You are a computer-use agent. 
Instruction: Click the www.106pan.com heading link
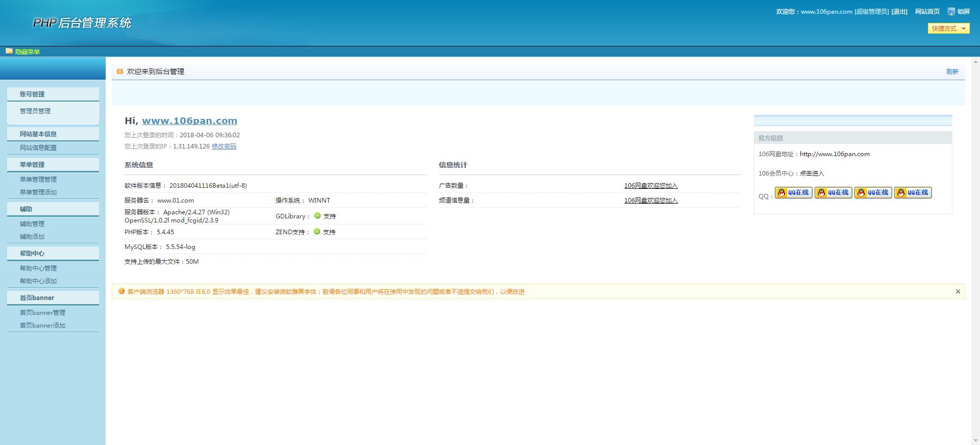click(189, 120)
